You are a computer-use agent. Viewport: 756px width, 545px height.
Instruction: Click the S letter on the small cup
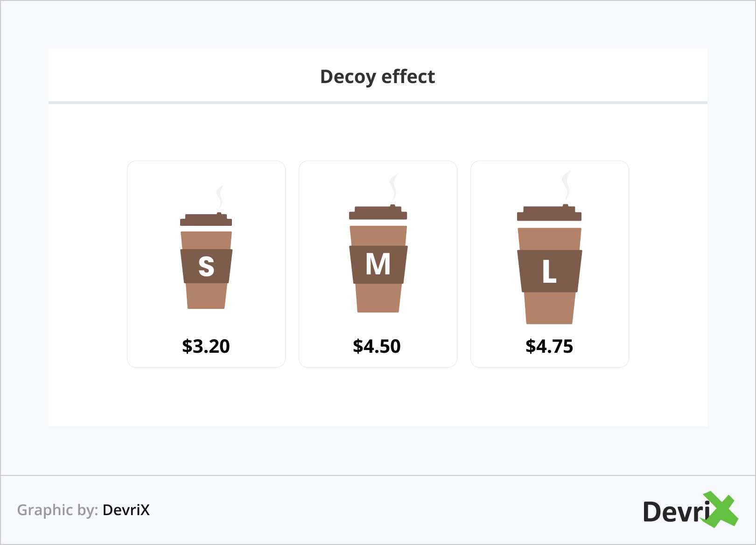pyautogui.click(x=206, y=266)
